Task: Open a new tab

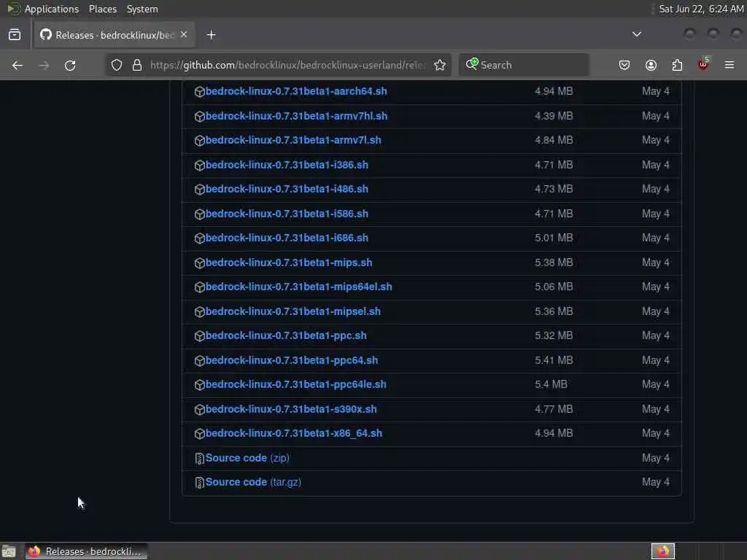Action: click(211, 35)
